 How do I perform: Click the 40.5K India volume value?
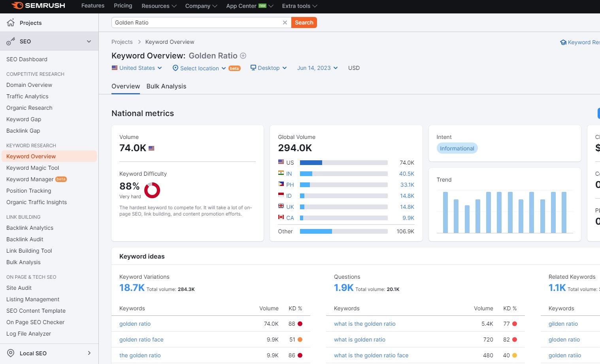click(407, 174)
